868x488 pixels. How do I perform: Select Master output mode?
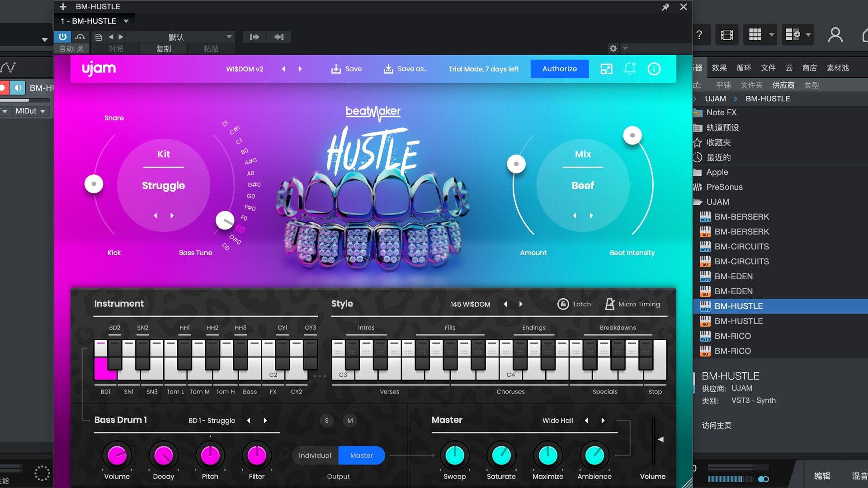pos(362,455)
